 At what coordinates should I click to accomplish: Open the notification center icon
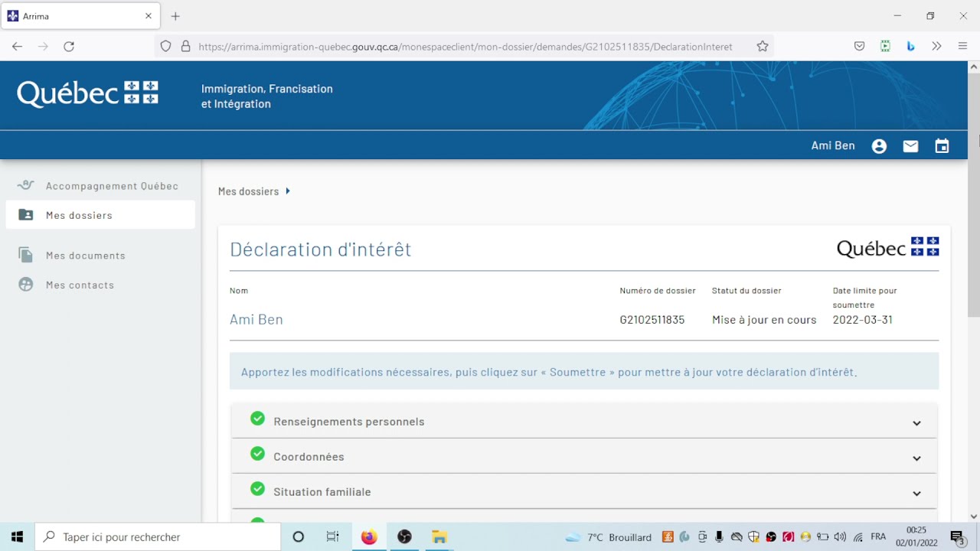click(x=957, y=537)
